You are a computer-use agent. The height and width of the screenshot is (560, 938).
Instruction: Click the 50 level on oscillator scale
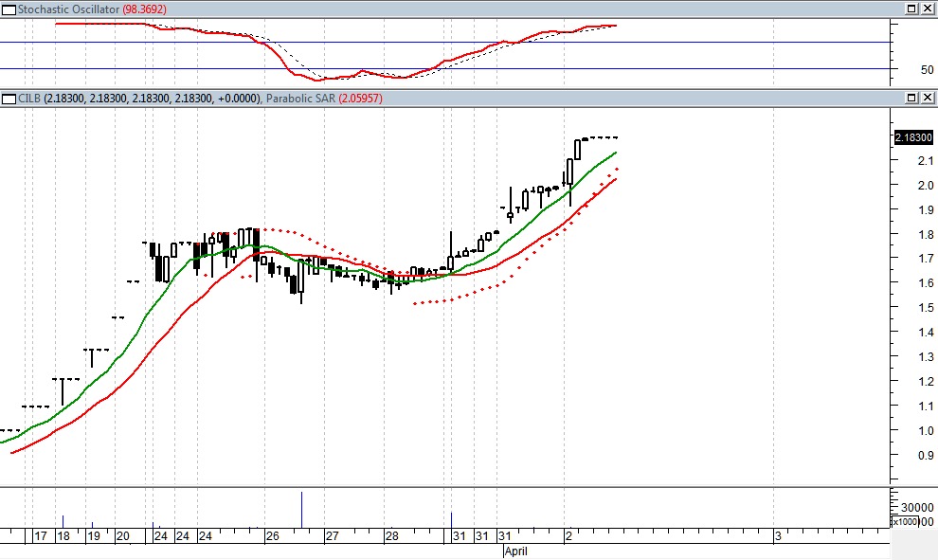pos(901,70)
